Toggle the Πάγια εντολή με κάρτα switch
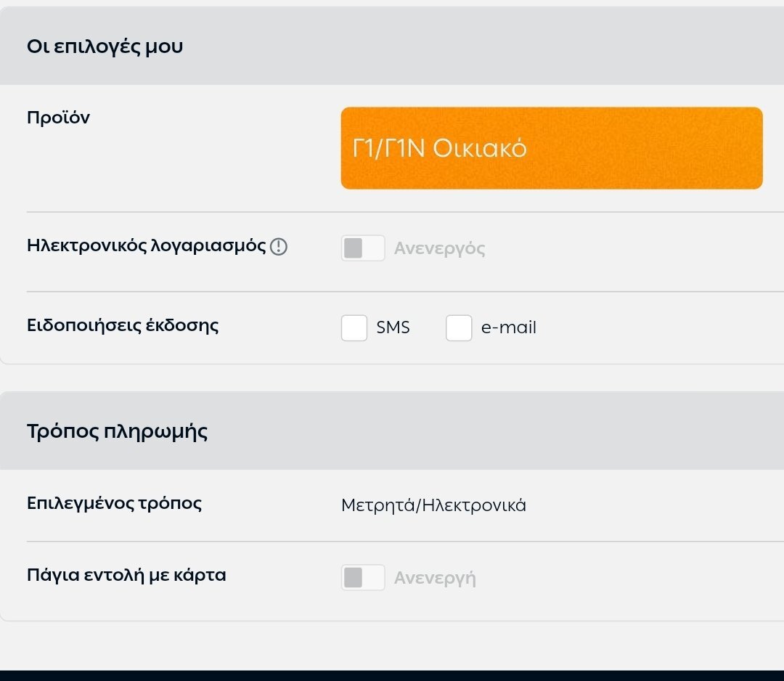 [363, 577]
